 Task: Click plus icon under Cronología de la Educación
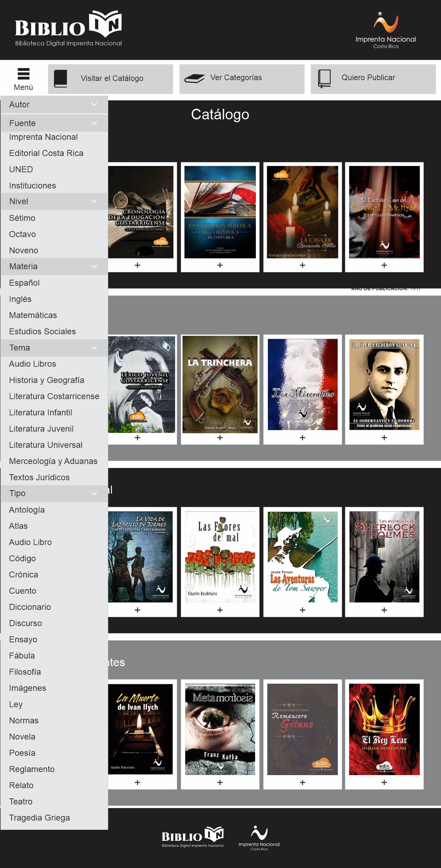click(x=137, y=265)
